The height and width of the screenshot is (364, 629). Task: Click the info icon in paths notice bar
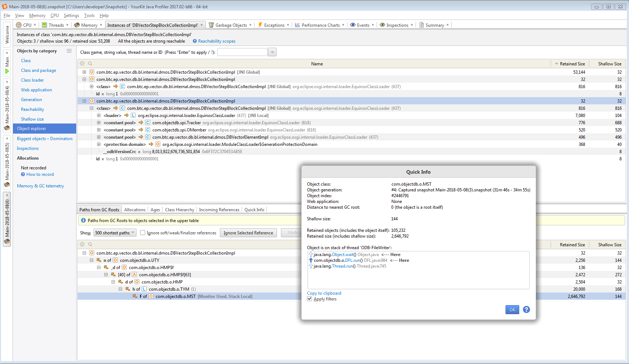(83, 220)
